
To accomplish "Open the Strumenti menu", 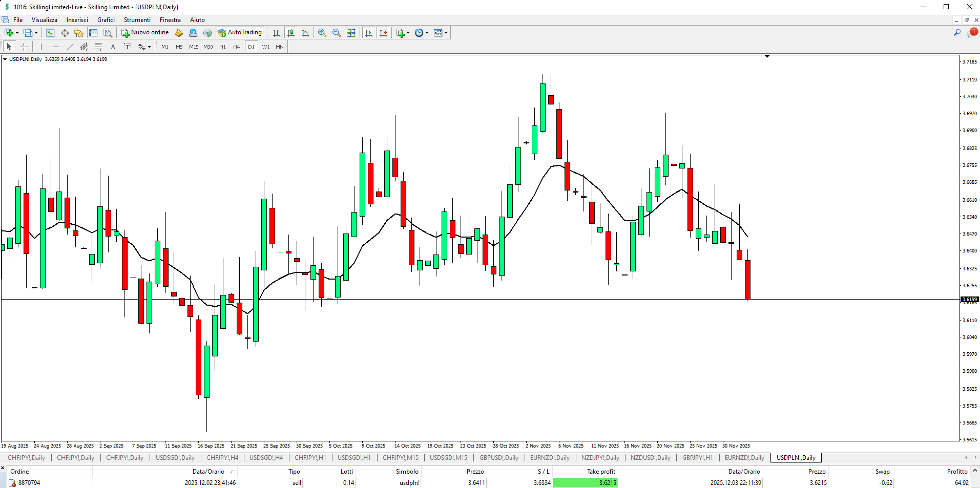I will click(137, 20).
